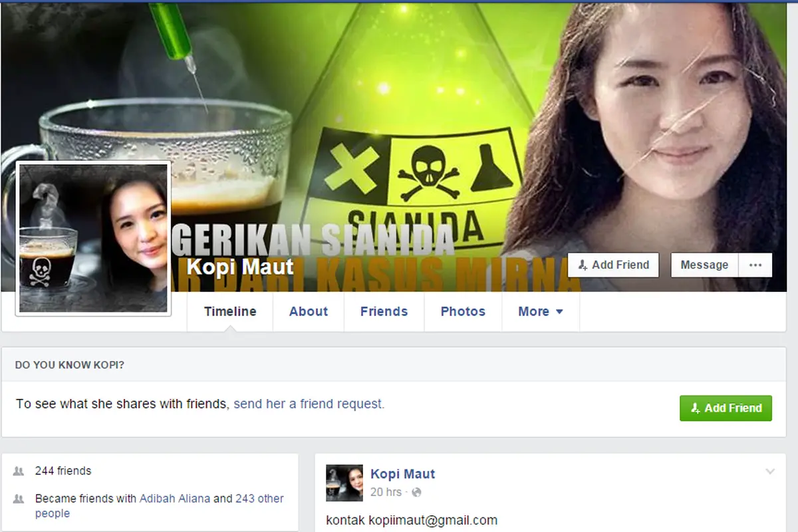Follow the 'send her a friend request' link
Screen dimensions: 798x532
click(x=309, y=404)
